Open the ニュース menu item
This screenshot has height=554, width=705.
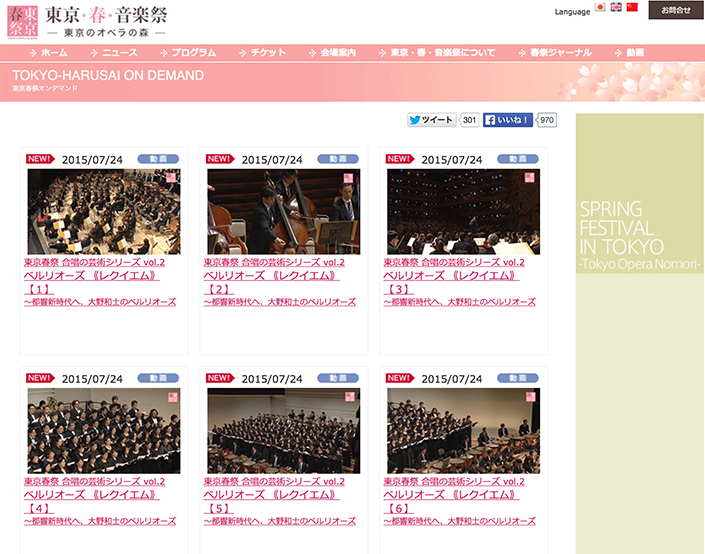(114, 53)
